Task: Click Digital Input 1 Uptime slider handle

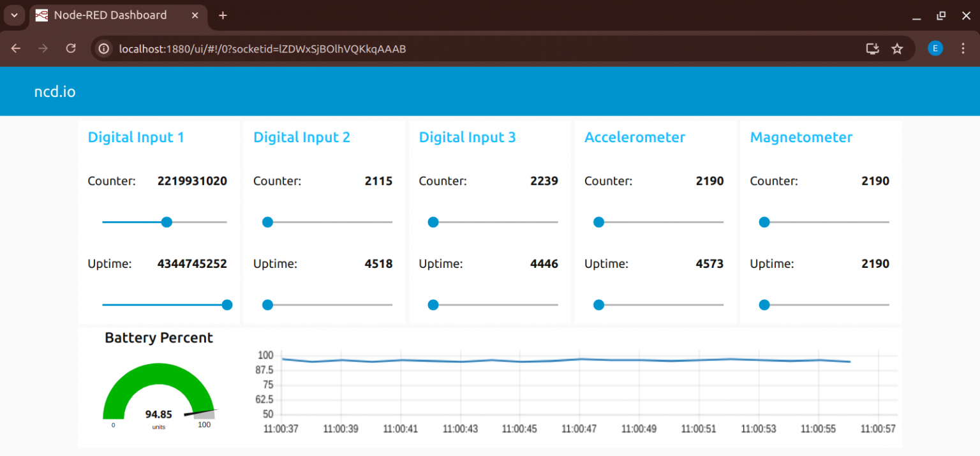Action: point(226,305)
